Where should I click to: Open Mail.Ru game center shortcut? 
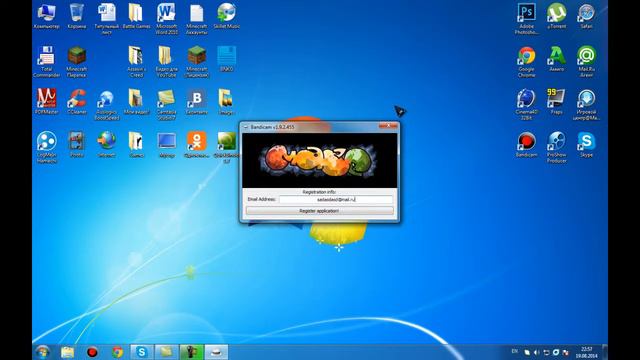pos(587,104)
